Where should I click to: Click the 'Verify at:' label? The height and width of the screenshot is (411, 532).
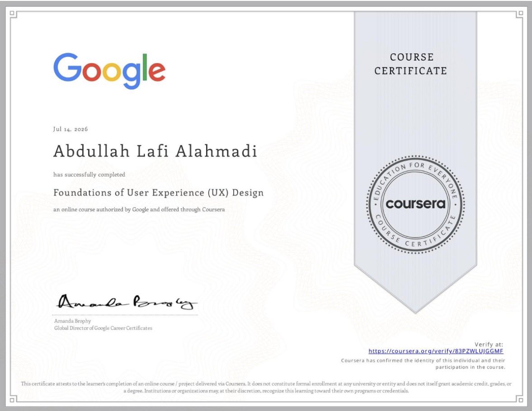click(x=489, y=344)
